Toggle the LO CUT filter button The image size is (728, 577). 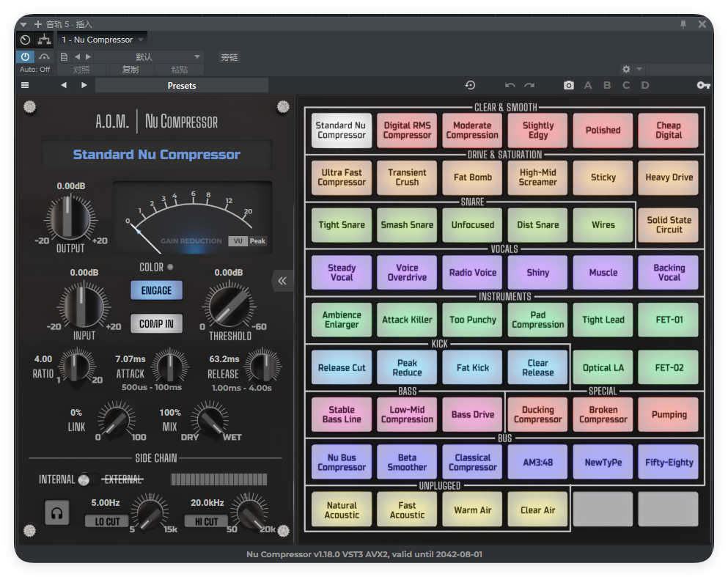click(x=107, y=521)
